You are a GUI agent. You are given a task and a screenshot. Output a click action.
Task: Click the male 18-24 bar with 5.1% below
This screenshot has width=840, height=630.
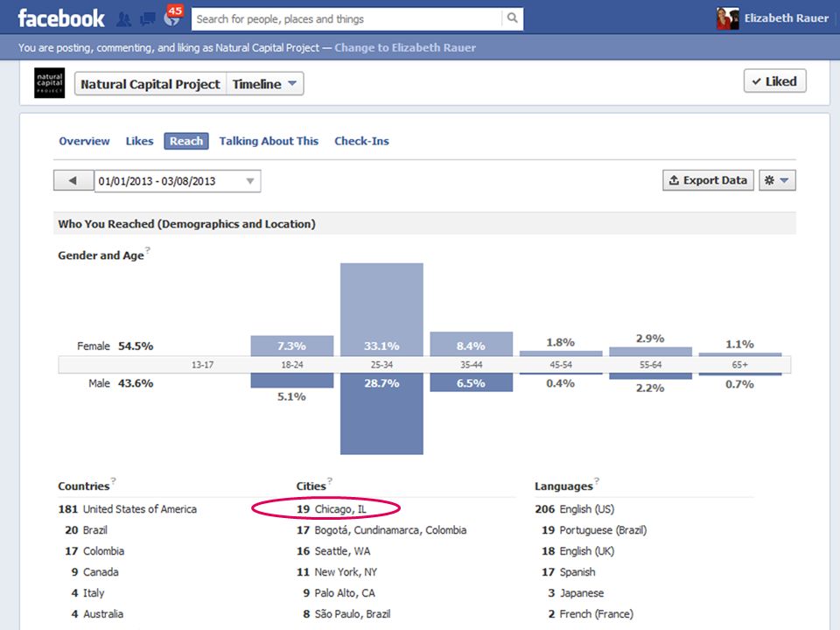292,381
